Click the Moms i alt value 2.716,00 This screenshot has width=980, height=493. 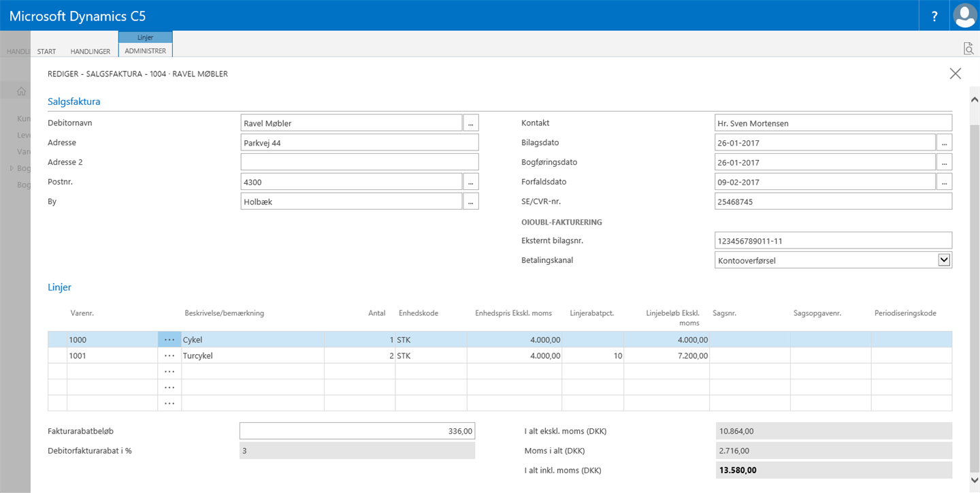pyautogui.click(x=834, y=451)
